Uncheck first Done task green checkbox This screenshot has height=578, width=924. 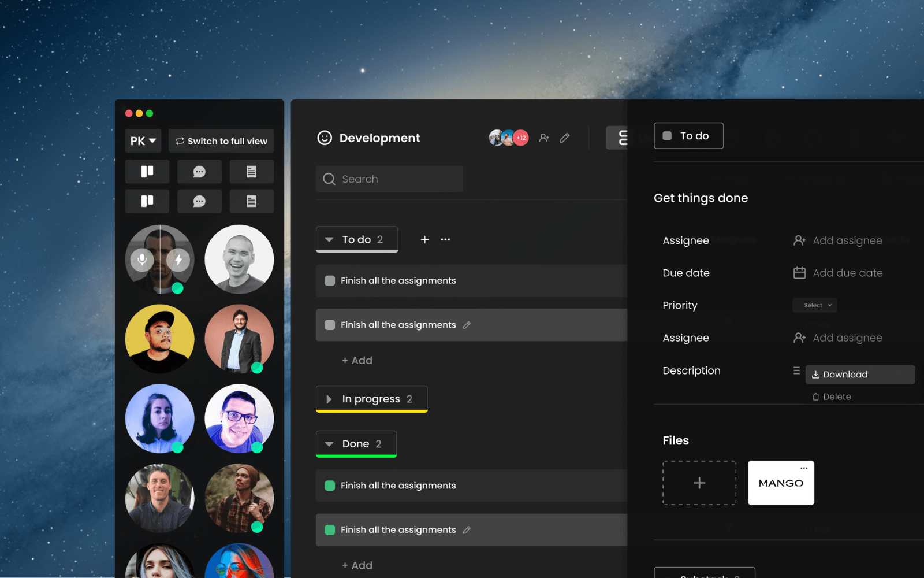(x=330, y=486)
